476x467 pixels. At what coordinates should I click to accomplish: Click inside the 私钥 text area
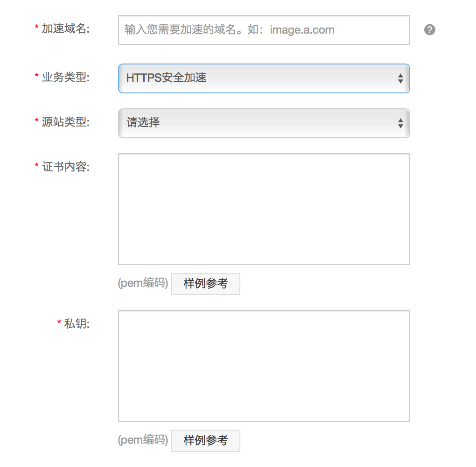[x=264, y=366]
